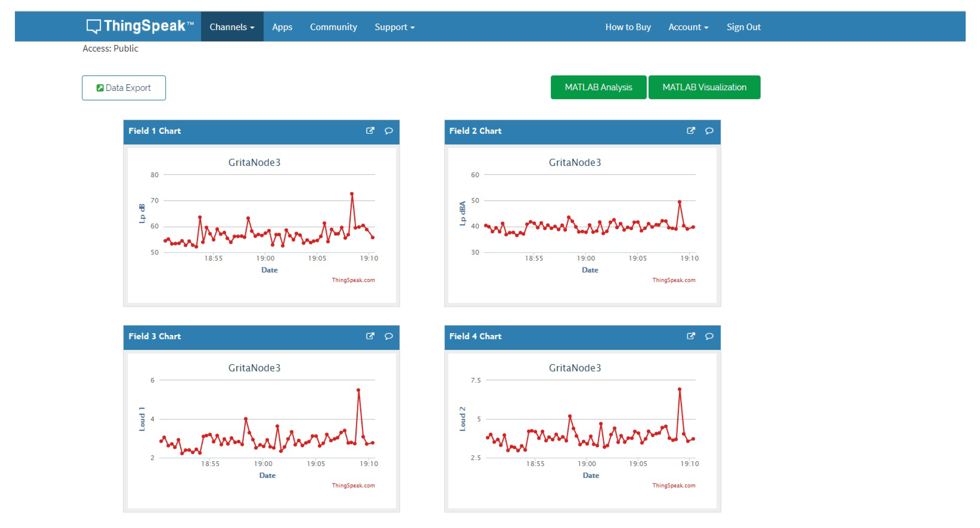This screenshot has height=528, width=980.
Task: Click comment icon on Field 4 Chart
Action: [709, 336]
